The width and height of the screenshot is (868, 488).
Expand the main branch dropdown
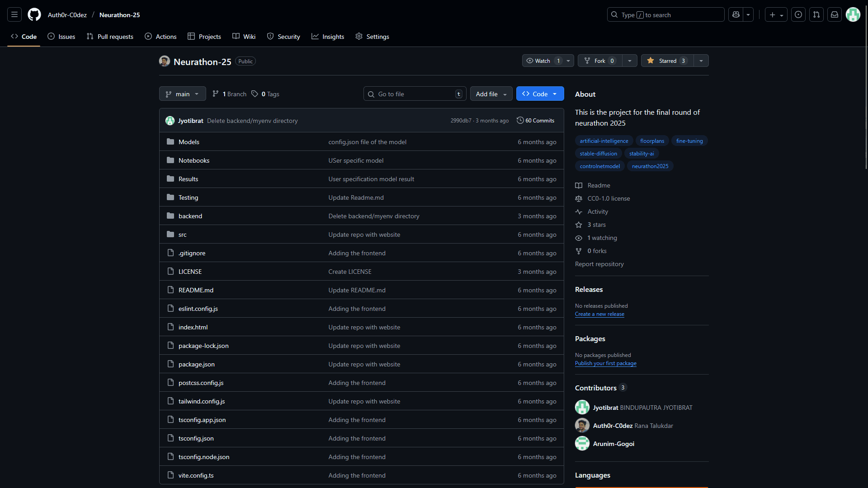coord(182,94)
